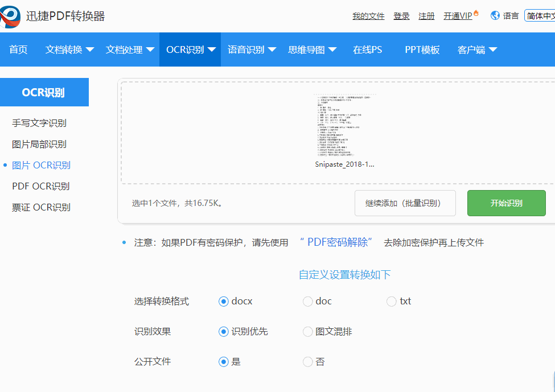Click the 识别效果 label
The width and height of the screenshot is (555, 392).
coord(153,332)
